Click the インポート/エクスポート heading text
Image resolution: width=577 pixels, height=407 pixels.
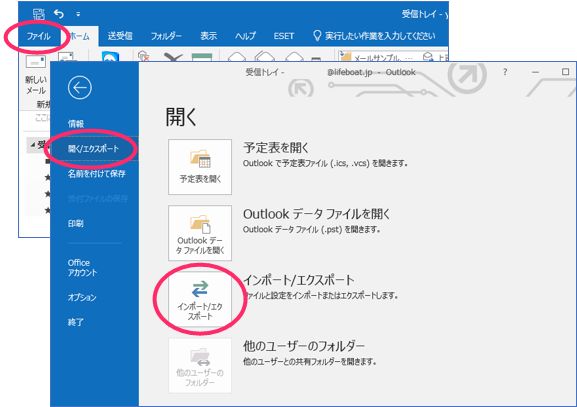pyautogui.click(x=298, y=280)
